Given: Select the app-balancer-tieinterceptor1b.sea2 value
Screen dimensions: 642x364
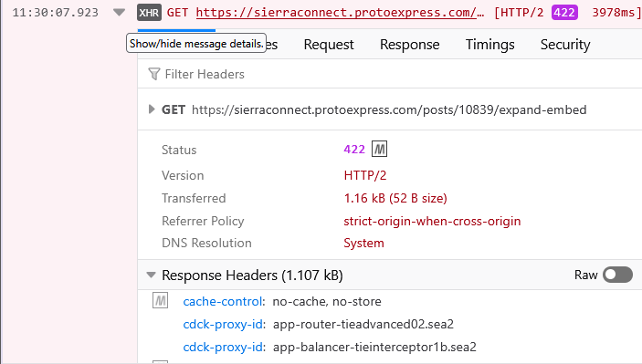Looking at the screenshot, I should pyautogui.click(x=374, y=348).
